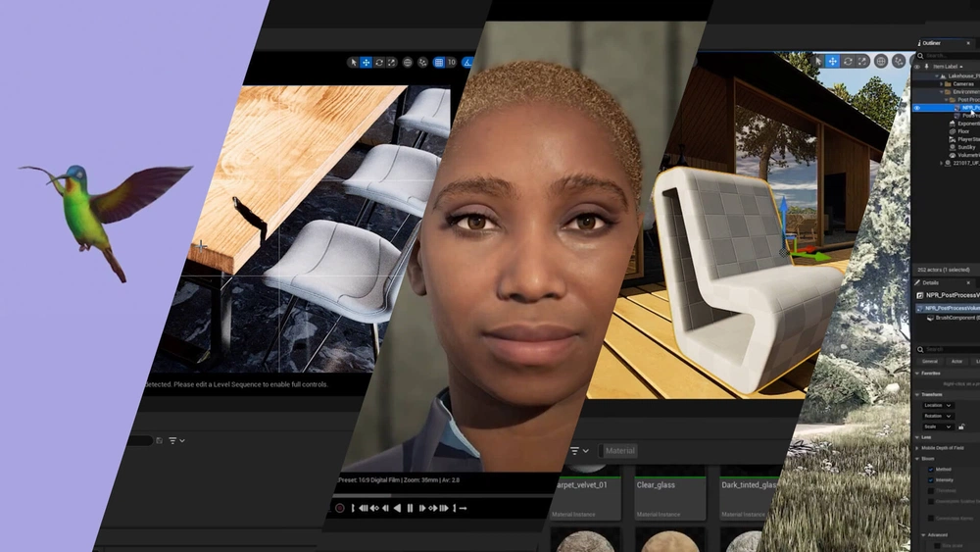Toggle world coordinate space globe icon
This screenshot has height=552, width=980.
click(408, 62)
